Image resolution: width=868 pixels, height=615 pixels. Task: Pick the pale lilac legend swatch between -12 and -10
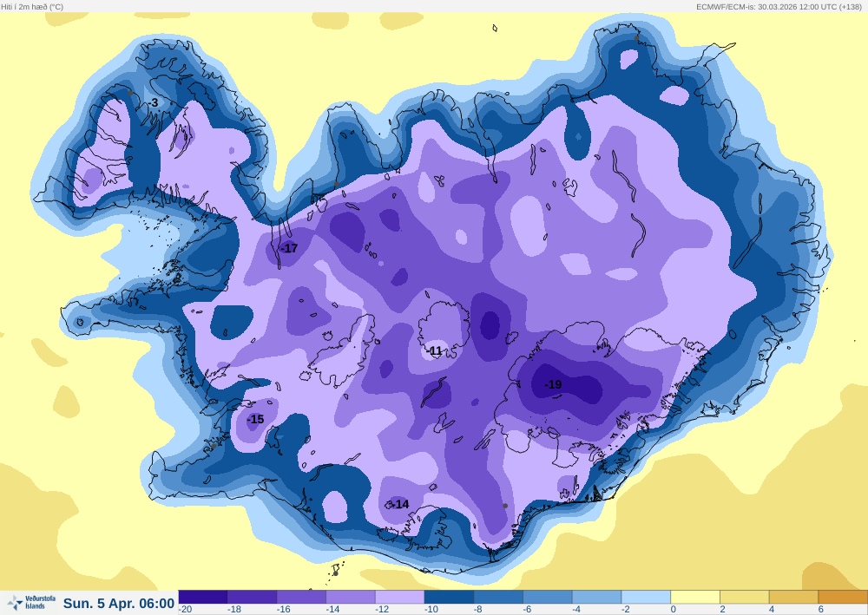click(x=399, y=597)
